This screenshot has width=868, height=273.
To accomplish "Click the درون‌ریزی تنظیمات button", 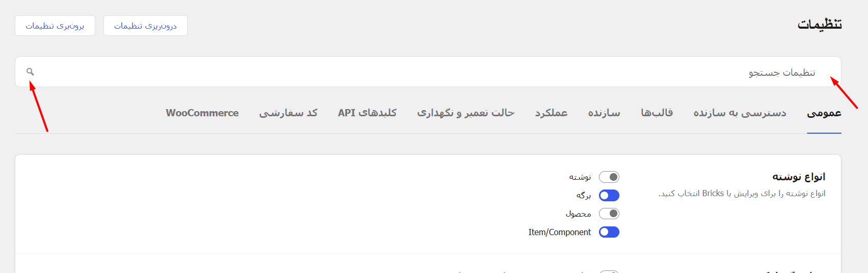I will coord(145,26).
